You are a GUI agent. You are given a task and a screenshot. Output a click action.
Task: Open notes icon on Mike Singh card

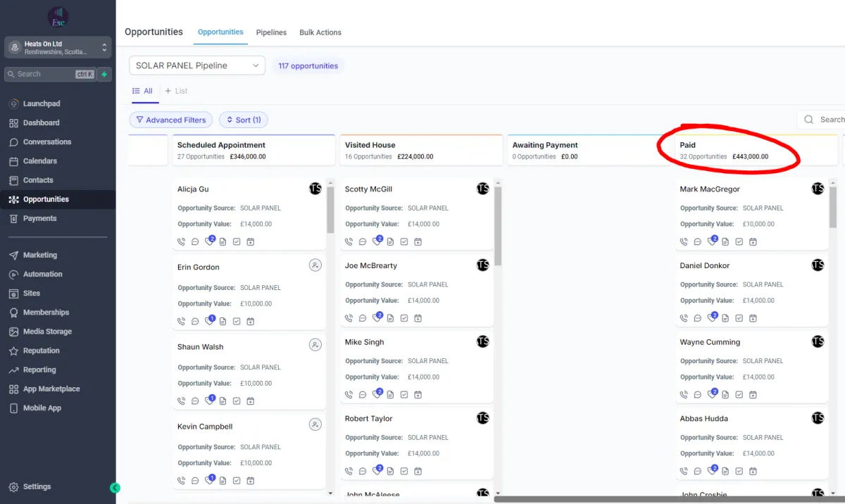click(x=390, y=394)
